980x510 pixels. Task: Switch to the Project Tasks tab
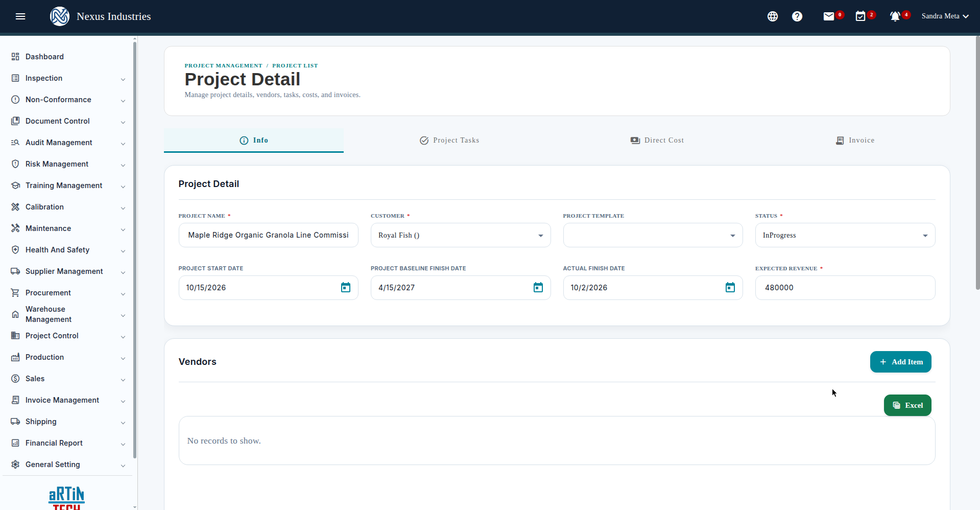[x=449, y=140]
